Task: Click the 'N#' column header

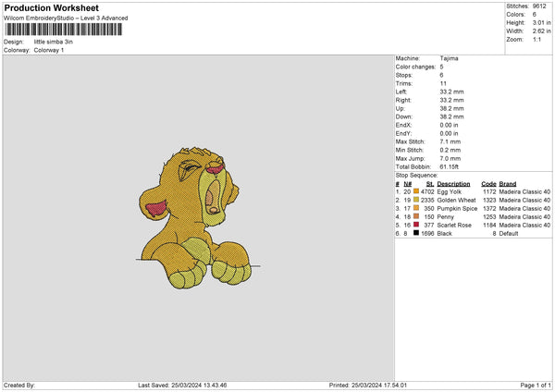Action: pyautogui.click(x=408, y=184)
